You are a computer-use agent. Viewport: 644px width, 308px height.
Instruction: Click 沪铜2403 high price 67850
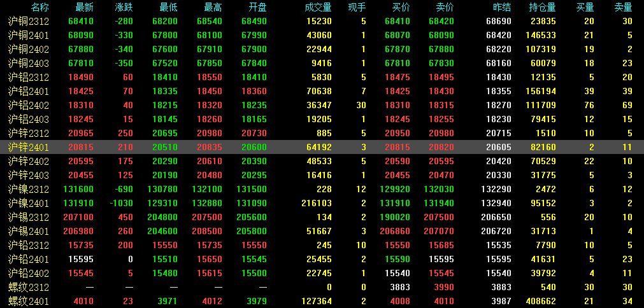[x=210, y=64]
